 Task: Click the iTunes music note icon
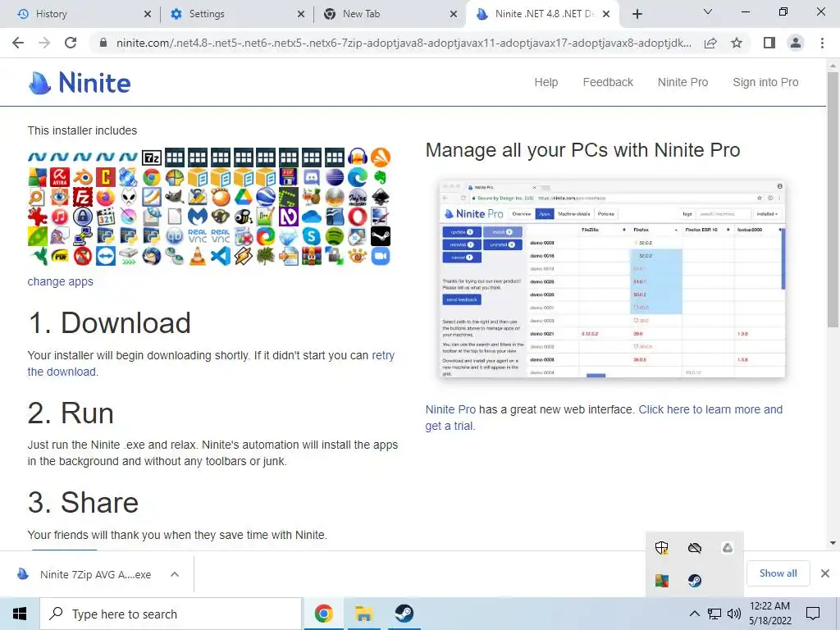(60, 217)
